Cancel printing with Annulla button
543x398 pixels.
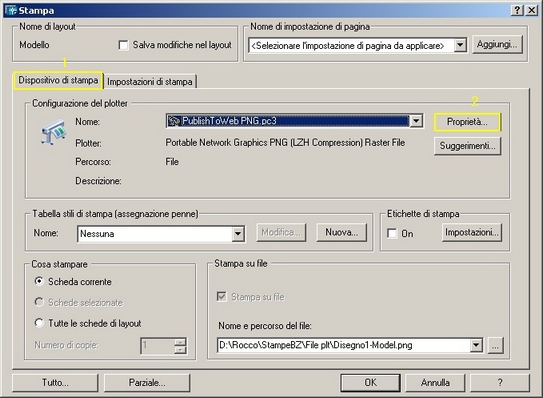[x=435, y=383]
